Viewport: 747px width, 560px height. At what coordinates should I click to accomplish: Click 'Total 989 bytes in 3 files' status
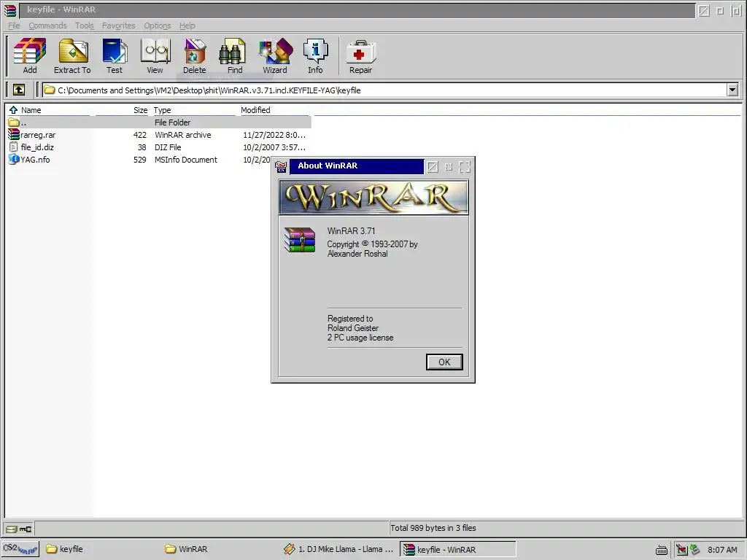tap(433, 528)
